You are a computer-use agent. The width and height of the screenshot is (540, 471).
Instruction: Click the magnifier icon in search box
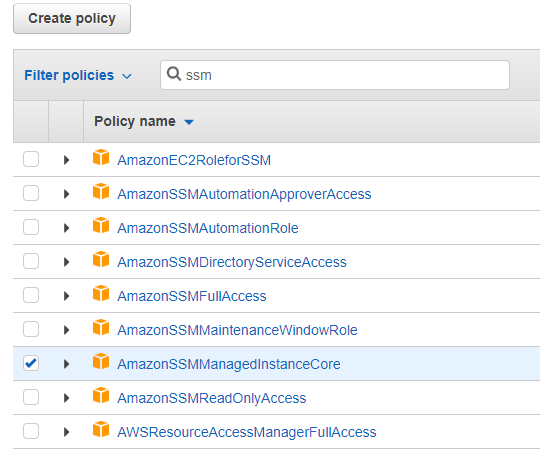point(174,74)
